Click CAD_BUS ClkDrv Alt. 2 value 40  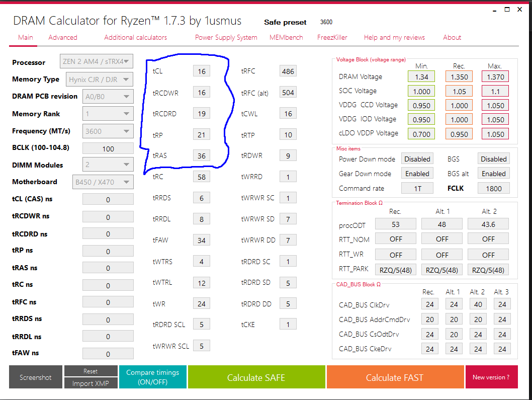pyautogui.click(x=478, y=304)
